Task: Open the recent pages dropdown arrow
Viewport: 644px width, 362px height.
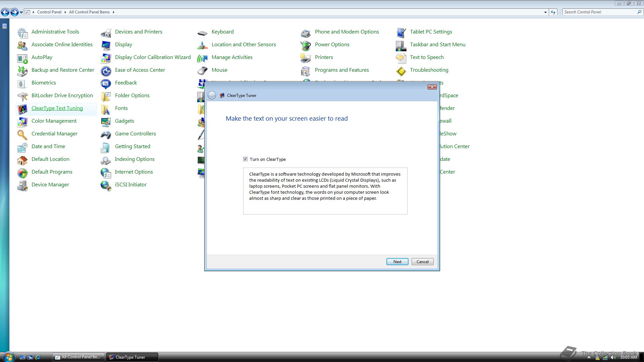Action: coord(21,12)
